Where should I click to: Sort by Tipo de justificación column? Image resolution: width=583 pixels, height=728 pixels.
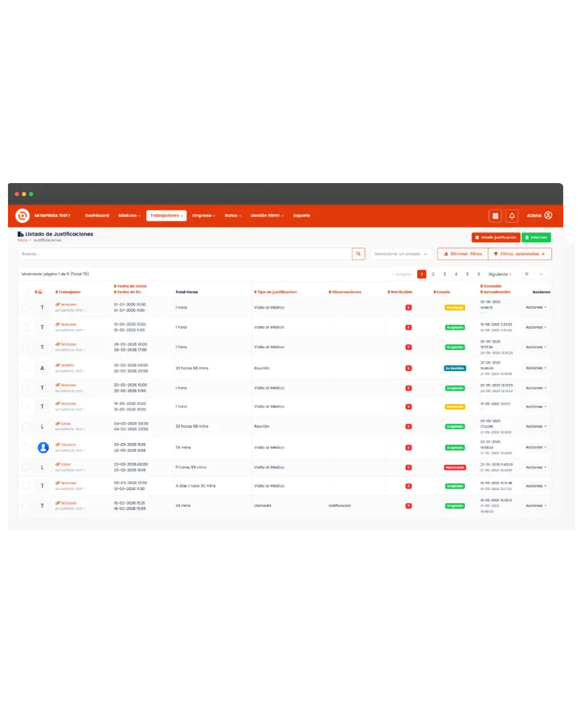tap(275, 292)
